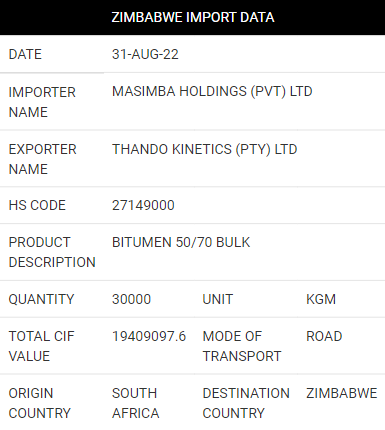Image resolution: width=385 pixels, height=430 pixels.
Task: Click the EXPORTER NAME label
Action: point(42,159)
